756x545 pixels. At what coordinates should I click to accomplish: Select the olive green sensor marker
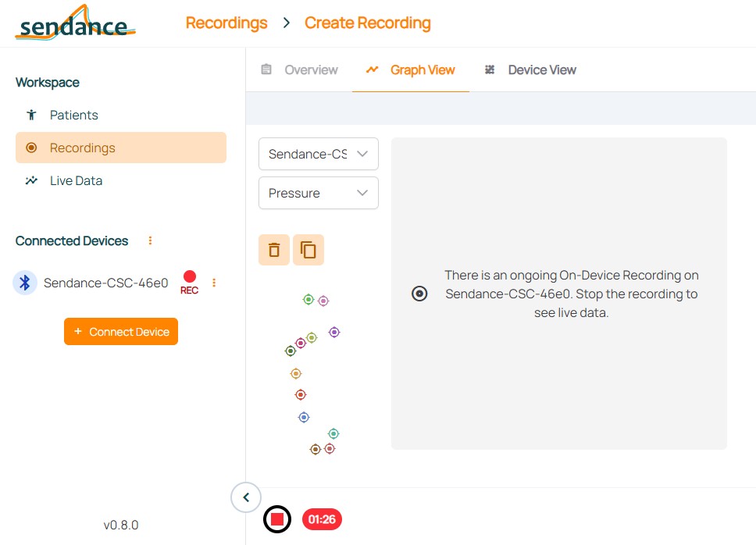click(x=312, y=338)
